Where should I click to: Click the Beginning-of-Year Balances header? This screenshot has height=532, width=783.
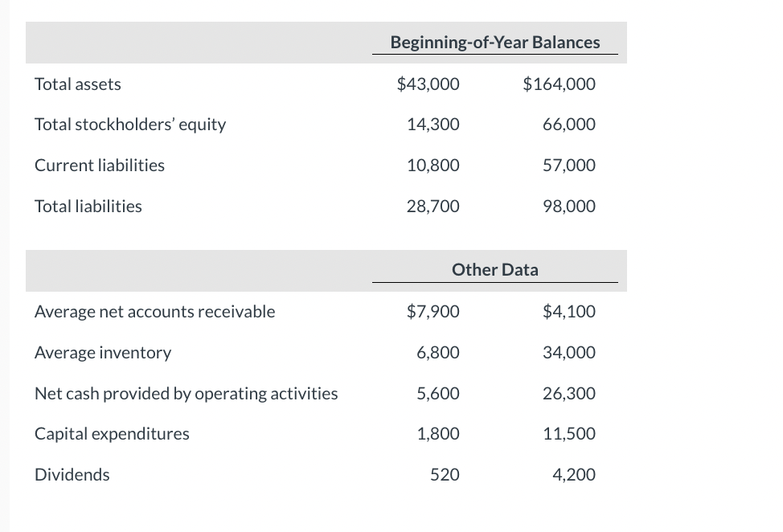(495, 43)
